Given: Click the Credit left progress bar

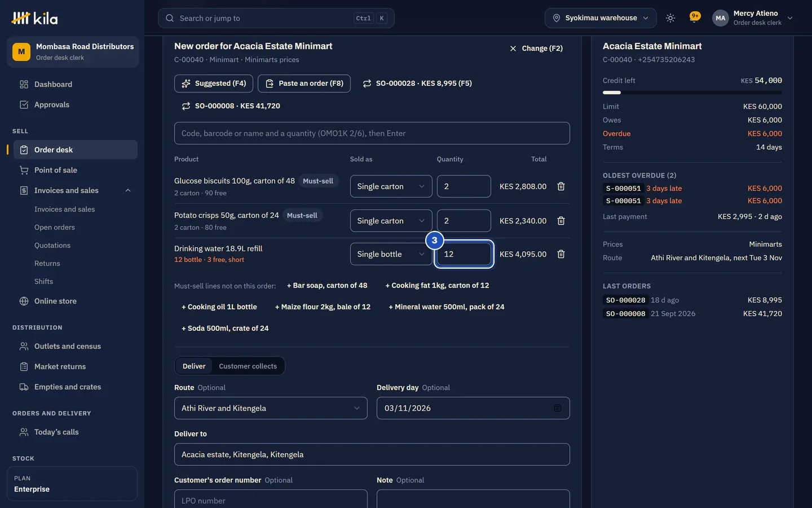Looking at the screenshot, I should click(692, 93).
